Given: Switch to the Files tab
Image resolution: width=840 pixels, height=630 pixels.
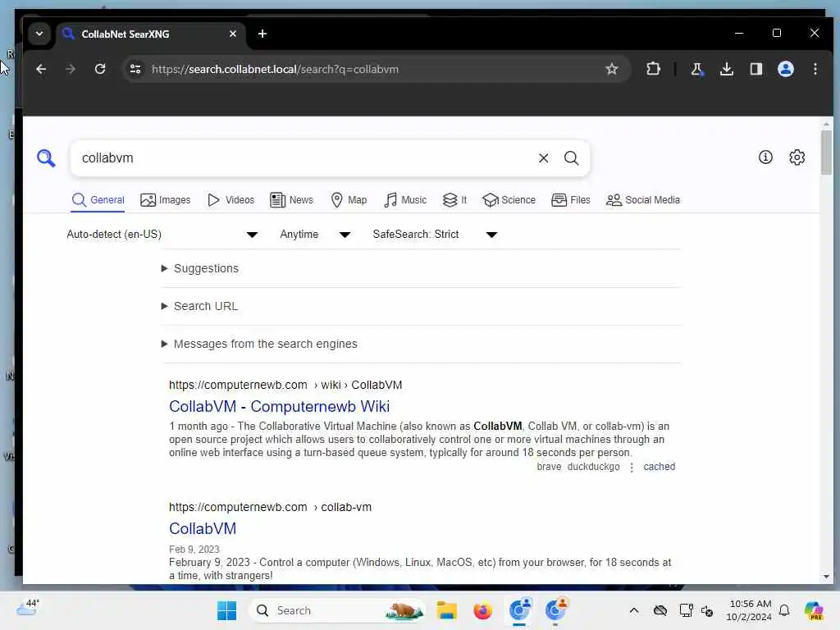Looking at the screenshot, I should pyautogui.click(x=571, y=200).
